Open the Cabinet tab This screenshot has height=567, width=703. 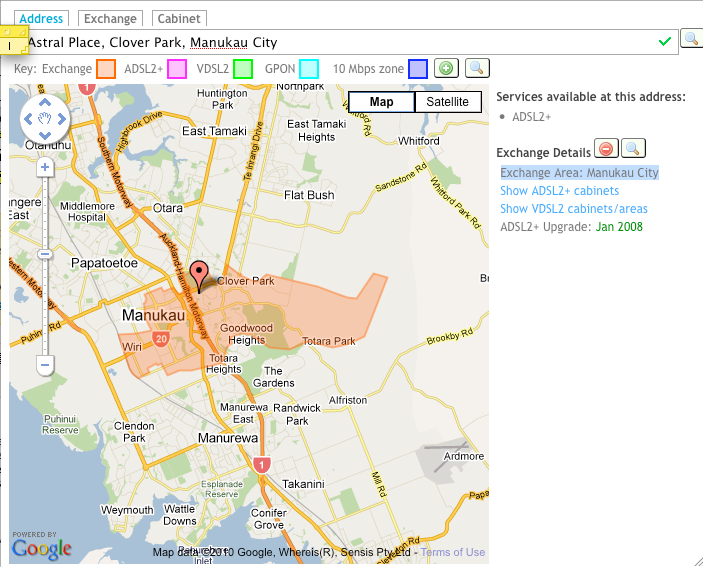[179, 19]
